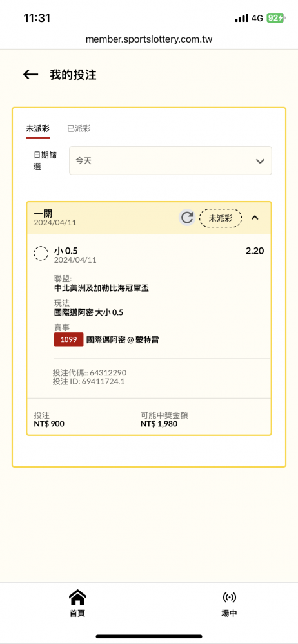Tap the dashed circle next to 小 0.5

pyautogui.click(x=41, y=254)
